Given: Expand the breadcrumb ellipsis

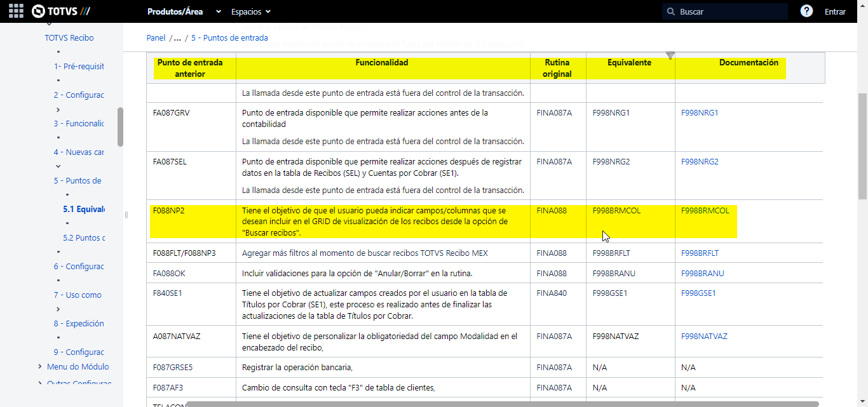Looking at the screenshot, I should point(177,38).
